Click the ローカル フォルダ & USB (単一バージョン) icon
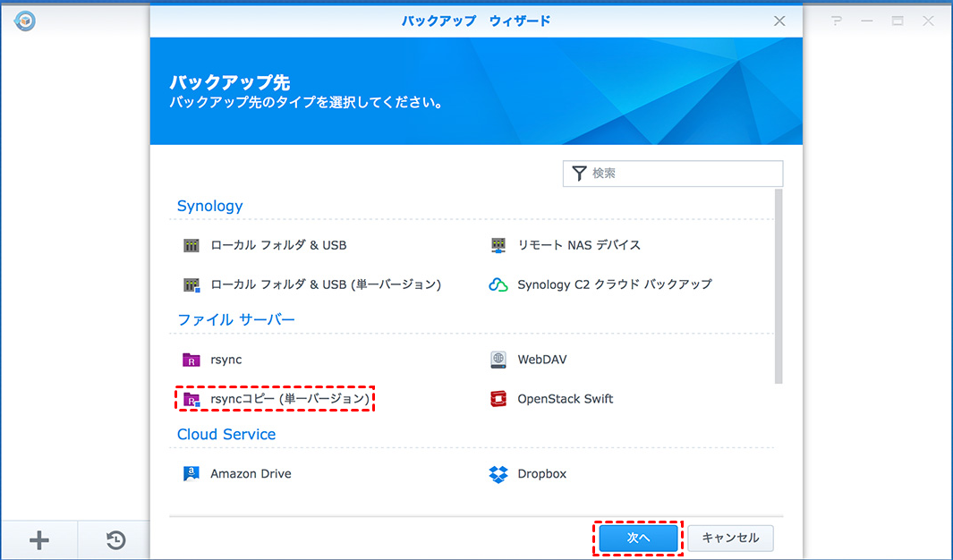The height and width of the screenshot is (560, 953). [x=191, y=284]
